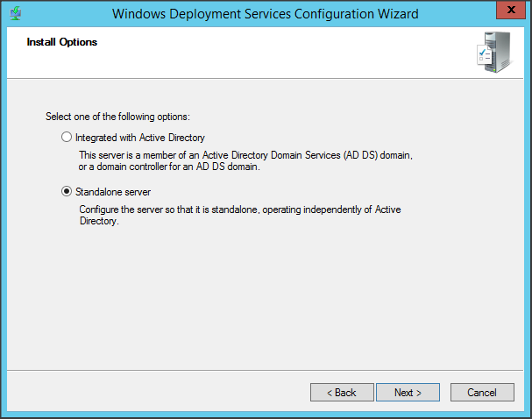Image resolution: width=532 pixels, height=419 pixels.
Task: Click the AD DS domain member description
Action: pyautogui.click(x=245, y=161)
